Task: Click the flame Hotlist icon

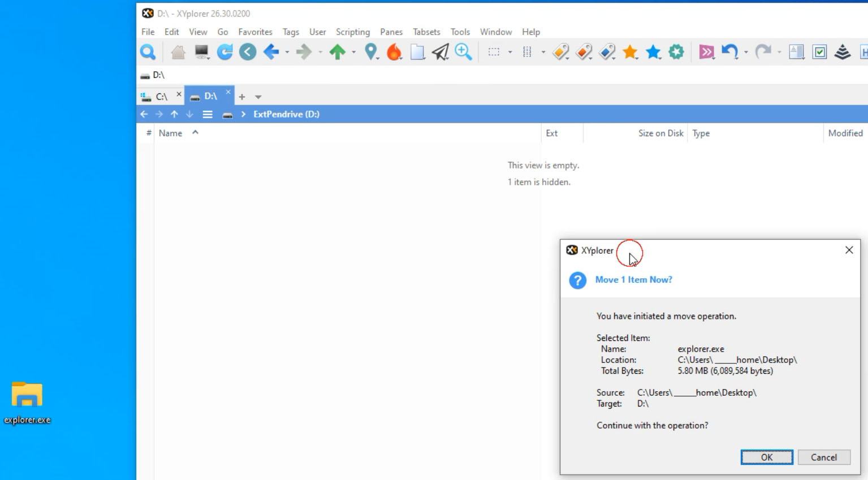Action: [394, 51]
